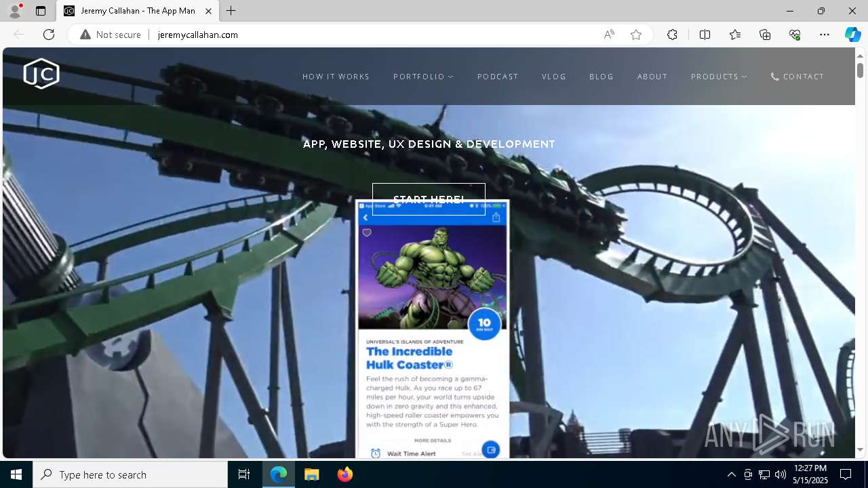Viewport: 868px width, 488px height.
Task: Open Settings and more menu
Action: [825, 35]
